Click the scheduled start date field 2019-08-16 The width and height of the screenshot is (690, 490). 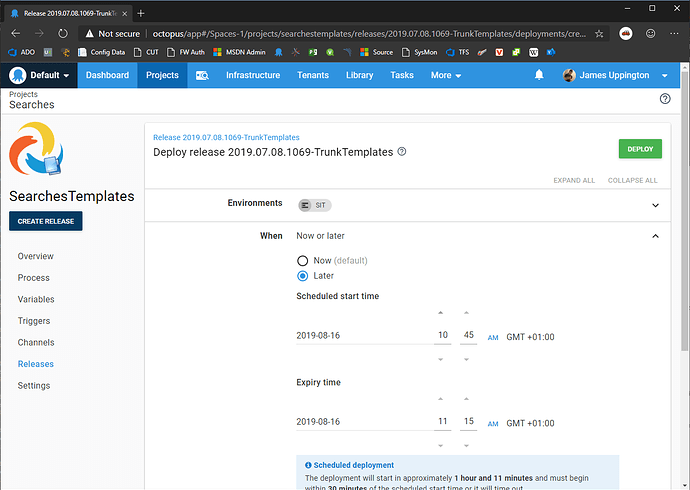(x=364, y=336)
